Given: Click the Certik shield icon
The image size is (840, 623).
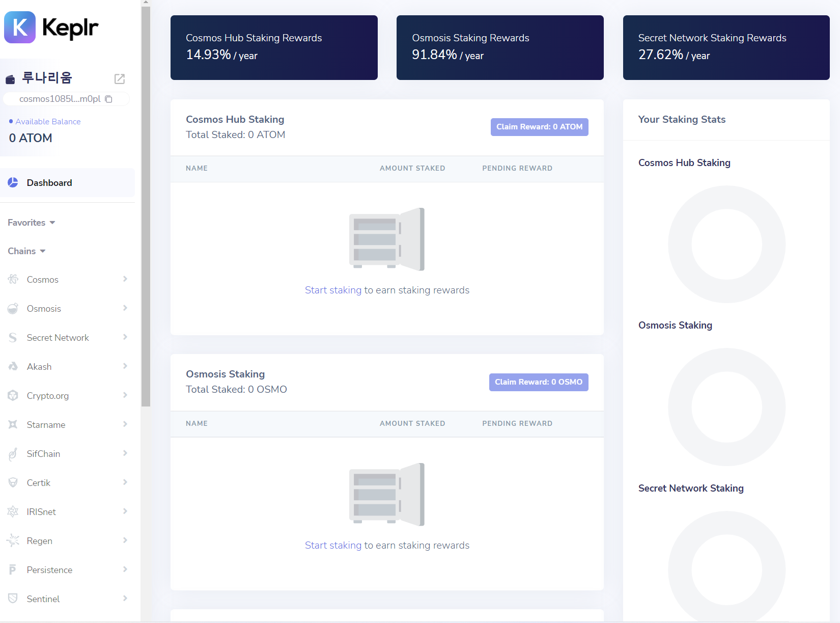Looking at the screenshot, I should click(x=13, y=482).
